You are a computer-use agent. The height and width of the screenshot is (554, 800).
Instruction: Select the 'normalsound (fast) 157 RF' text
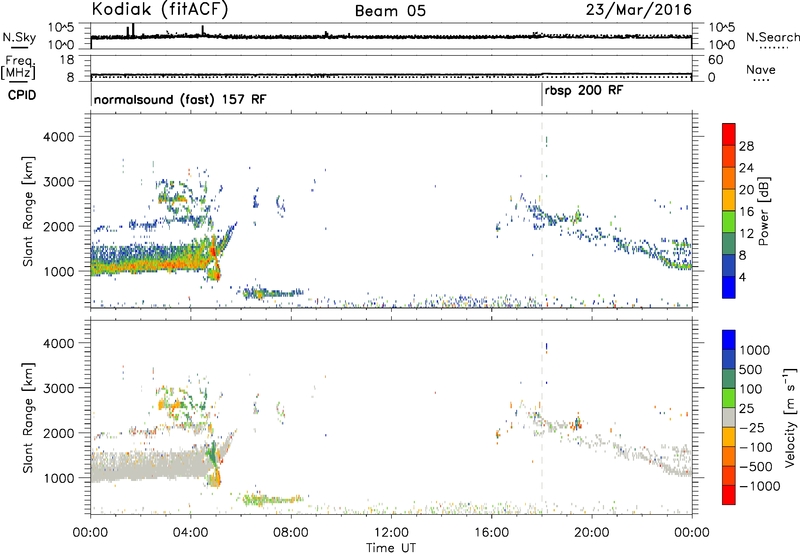point(180,99)
